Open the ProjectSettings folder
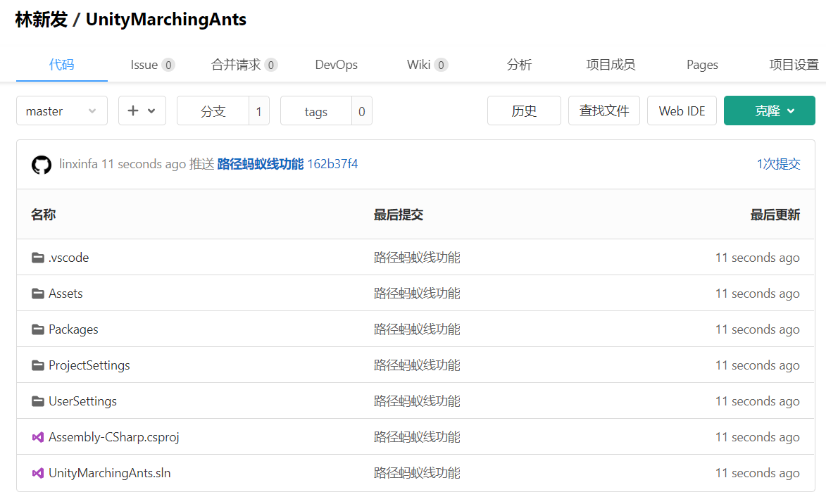Viewport: 826px width, 504px height. point(89,365)
